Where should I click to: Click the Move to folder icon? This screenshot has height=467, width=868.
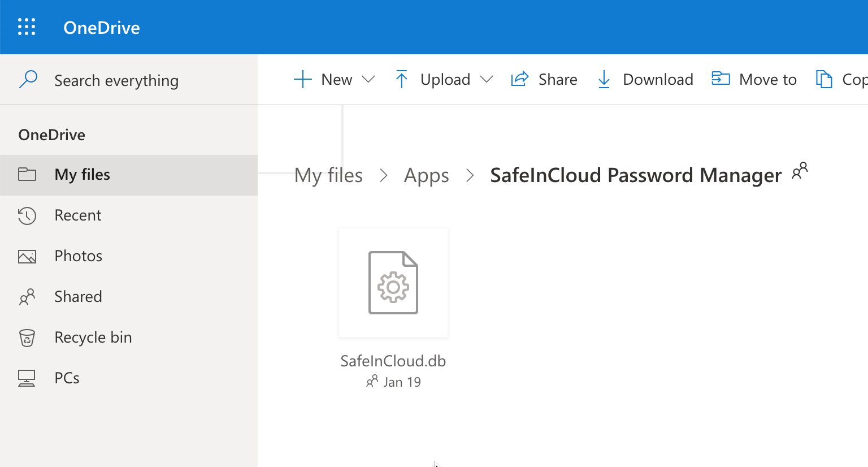pyautogui.click(x=721, y=79)
